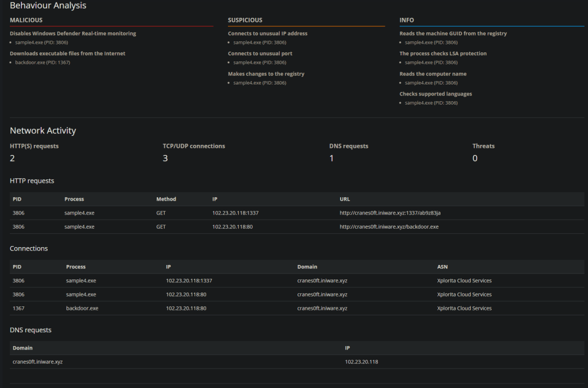This screenshot has width=588, height=388.
Task: Select the backdoor.exe row in Connections table
Action: point(82,308)
